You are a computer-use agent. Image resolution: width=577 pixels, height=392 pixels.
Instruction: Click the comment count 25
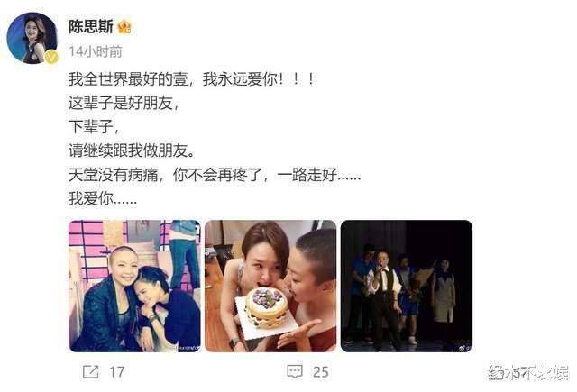(321, 372)
